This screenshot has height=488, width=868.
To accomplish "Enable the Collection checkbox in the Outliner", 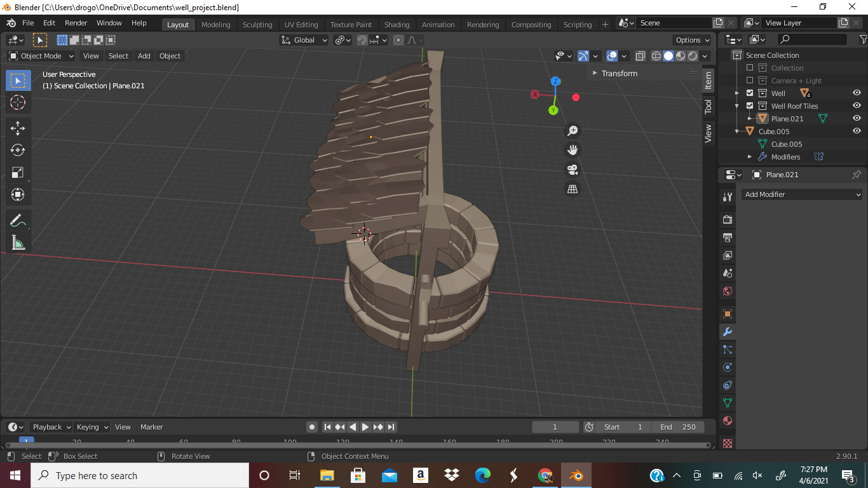I will pyautogui.click(x=749, y=67).
